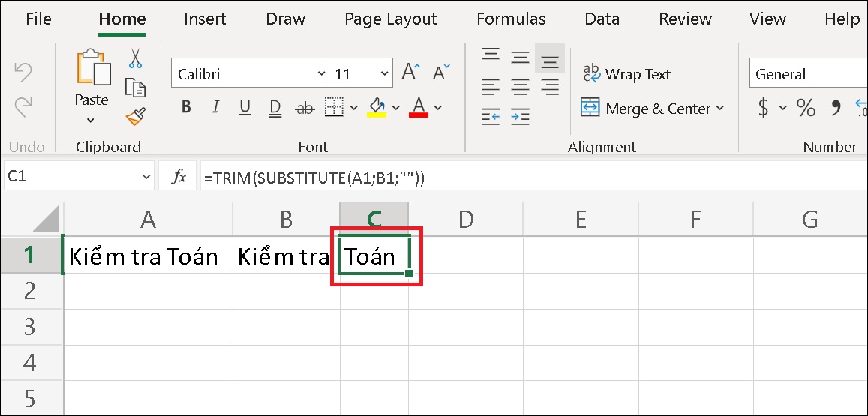Select the Format Painter brush
The width and height of the screenshot is (868, 416).
(135, 116)
